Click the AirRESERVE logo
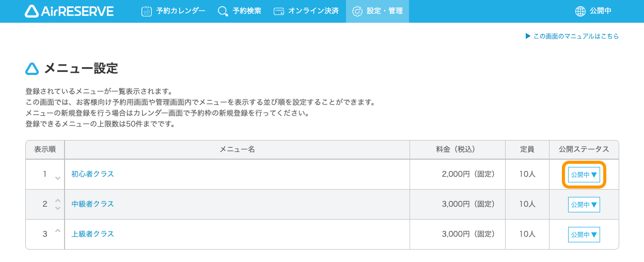The height and width of the screenshot is (262, 644). 69,11
